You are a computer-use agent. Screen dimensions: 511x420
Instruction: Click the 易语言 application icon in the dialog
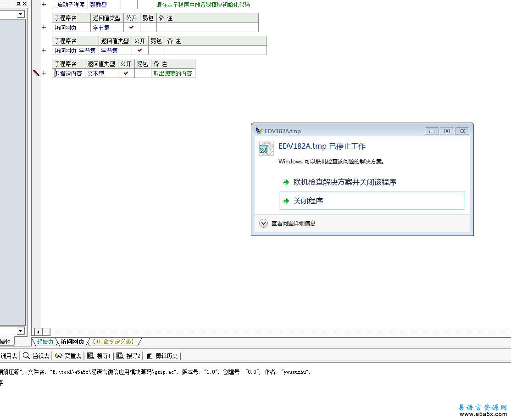click(266, 148)
